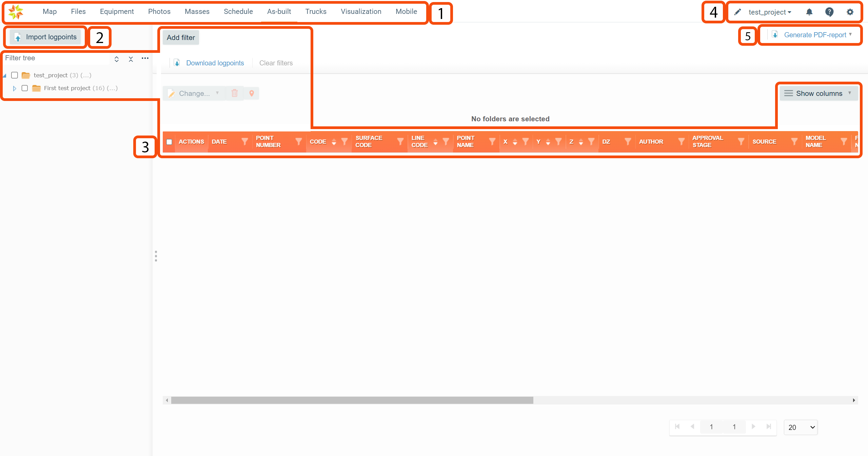868x456 pixels.
Task: Switch to the Equipment tab
Action: (117, 12)
